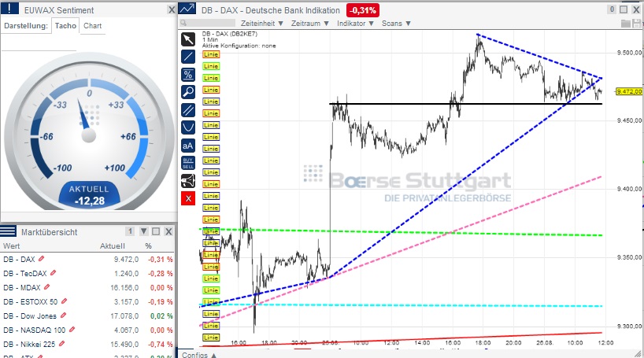Screen dimensions: 644x358
Task: Switch to the Chart display tab
Action: (92, 25)
